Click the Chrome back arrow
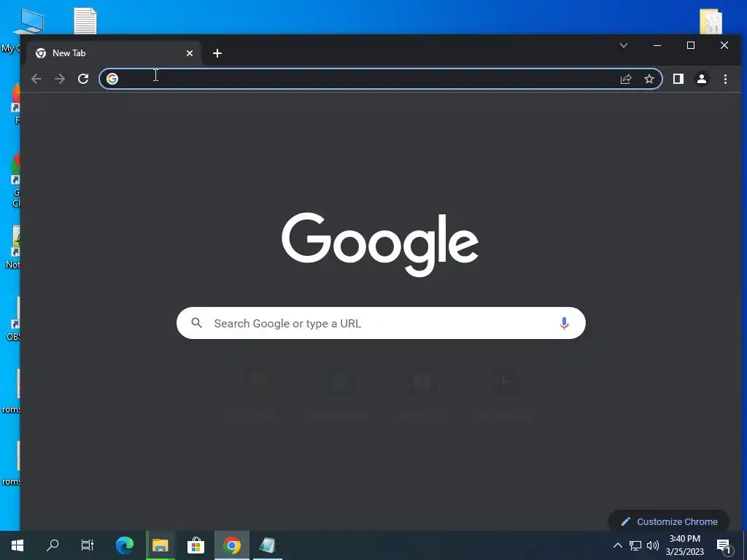 coord(36,79)
